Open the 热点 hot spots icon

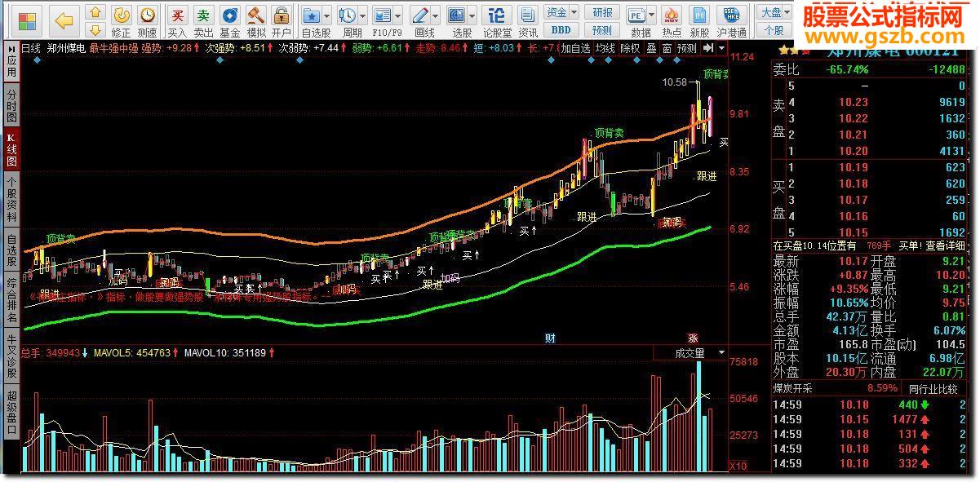click(672, 15)
